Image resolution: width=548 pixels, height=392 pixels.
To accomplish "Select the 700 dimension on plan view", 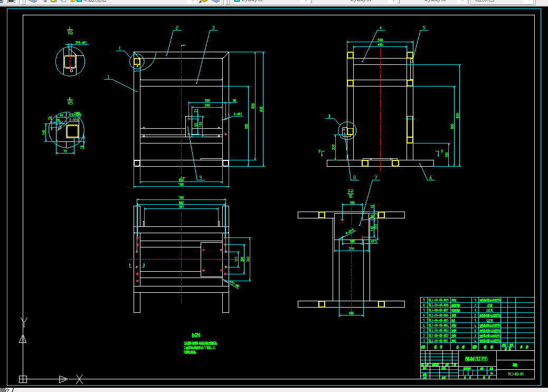I will [181, 198].
